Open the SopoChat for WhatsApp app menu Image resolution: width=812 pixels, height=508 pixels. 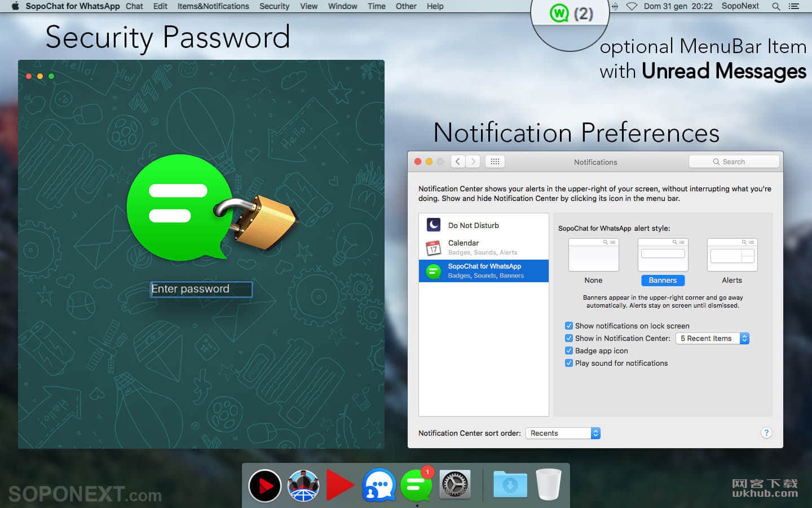pyautogui.click(x=73, y=6)
